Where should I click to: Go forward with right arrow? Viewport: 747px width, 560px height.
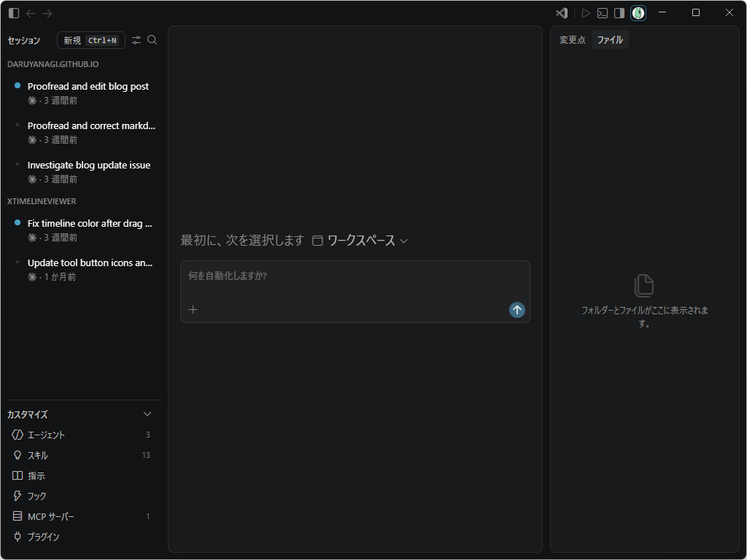pyautogui.click(x=47, y=13)
